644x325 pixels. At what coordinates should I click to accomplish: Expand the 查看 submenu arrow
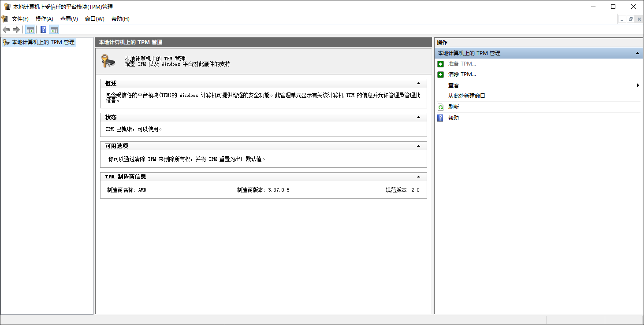[x=638, y=85]
